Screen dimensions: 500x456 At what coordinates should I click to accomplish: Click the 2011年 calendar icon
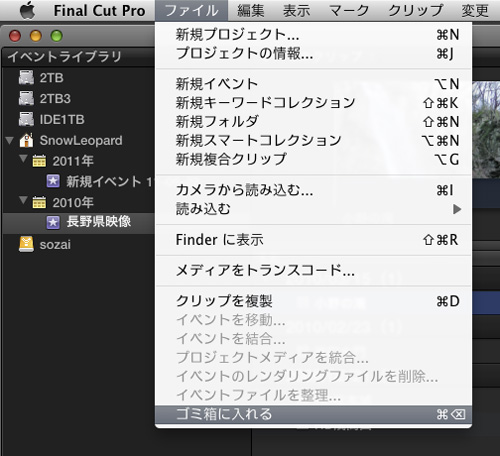tap(39, 161)
